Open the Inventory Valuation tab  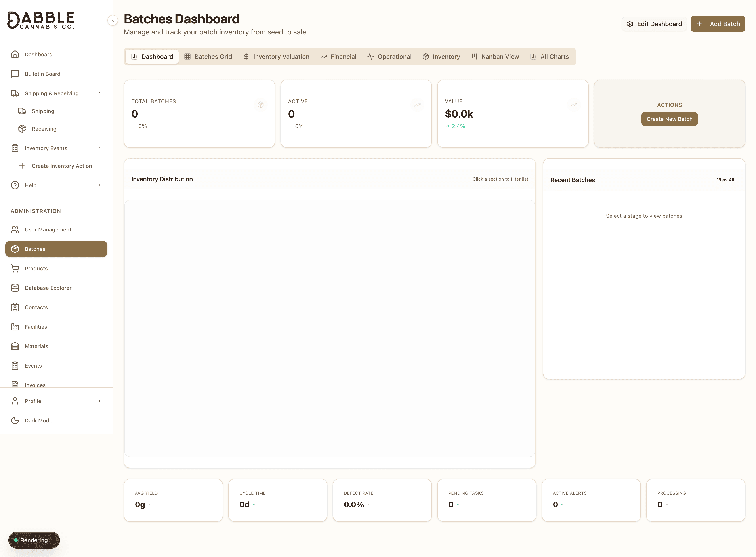(x=276, y=56)
